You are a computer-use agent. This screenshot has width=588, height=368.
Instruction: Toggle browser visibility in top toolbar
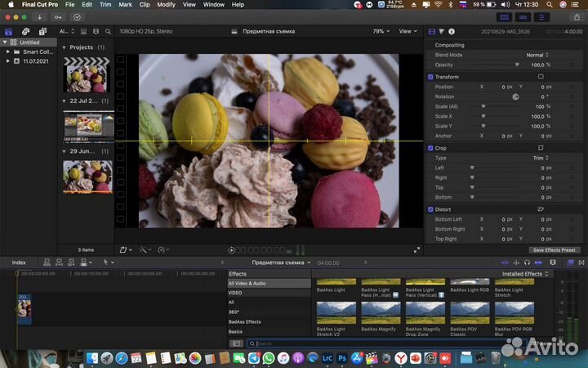[x=505, y=17]
